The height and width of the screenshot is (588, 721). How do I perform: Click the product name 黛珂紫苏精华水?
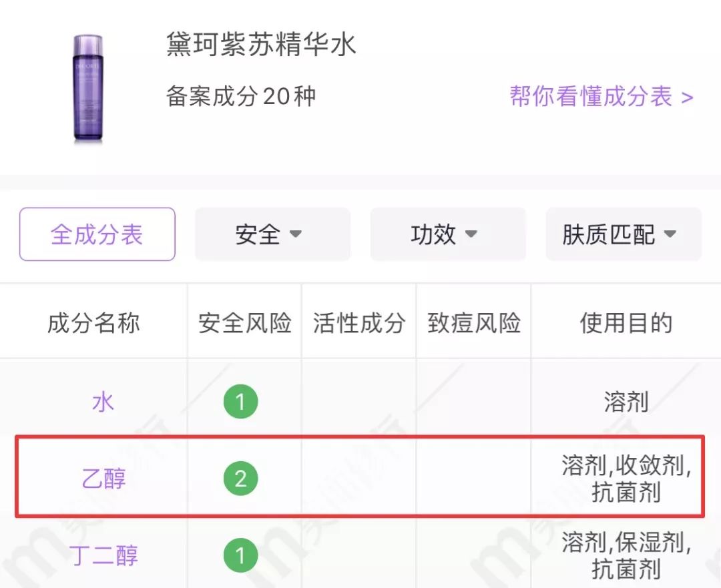[262, 44]
